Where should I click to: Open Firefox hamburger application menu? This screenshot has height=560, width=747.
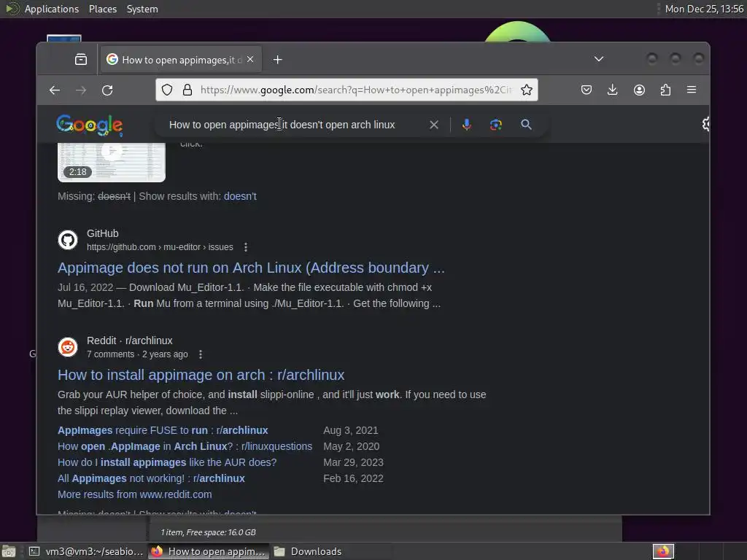692,90
